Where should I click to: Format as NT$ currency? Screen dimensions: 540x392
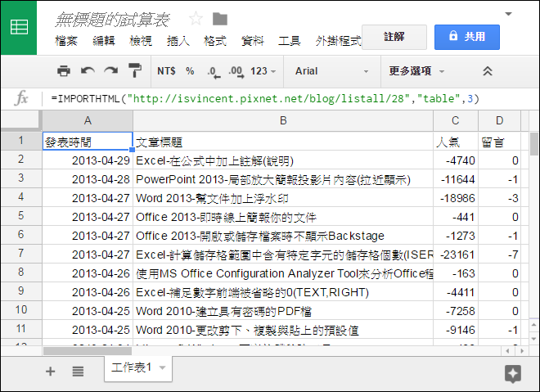(x=166, y=71)
